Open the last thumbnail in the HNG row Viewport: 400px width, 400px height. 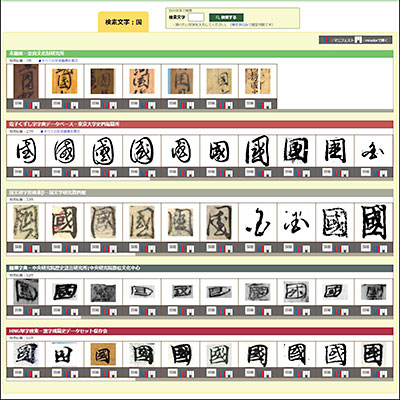[374, 355]
